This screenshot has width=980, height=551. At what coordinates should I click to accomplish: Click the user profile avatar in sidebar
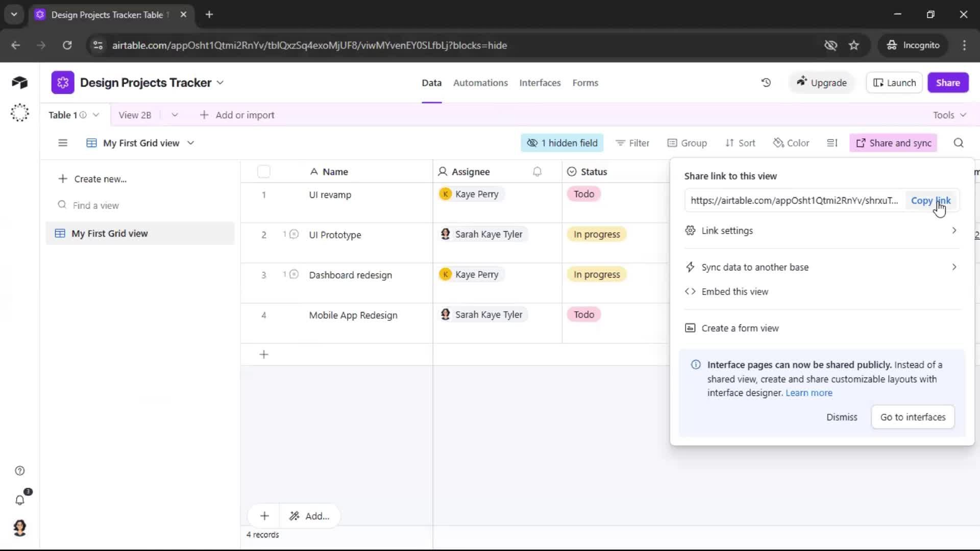19,528
